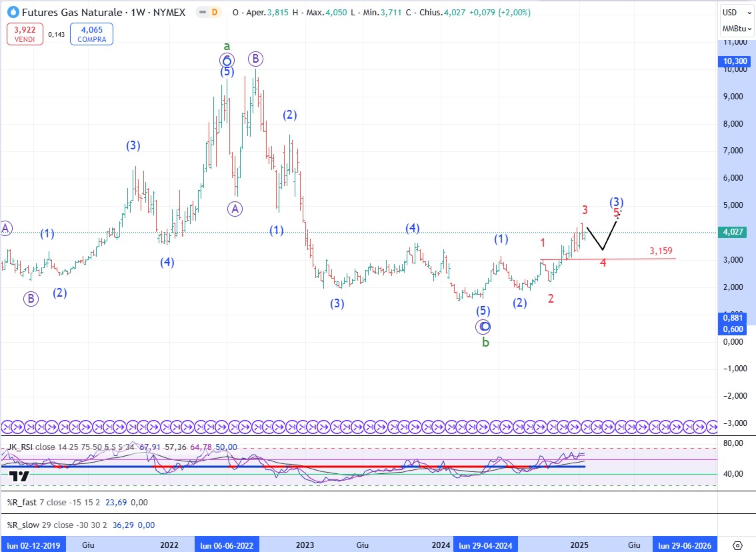The height and width of the screenshot is (552, 756).
Task: Click the circled C wave marker at bottom
Action: (484, 327)
